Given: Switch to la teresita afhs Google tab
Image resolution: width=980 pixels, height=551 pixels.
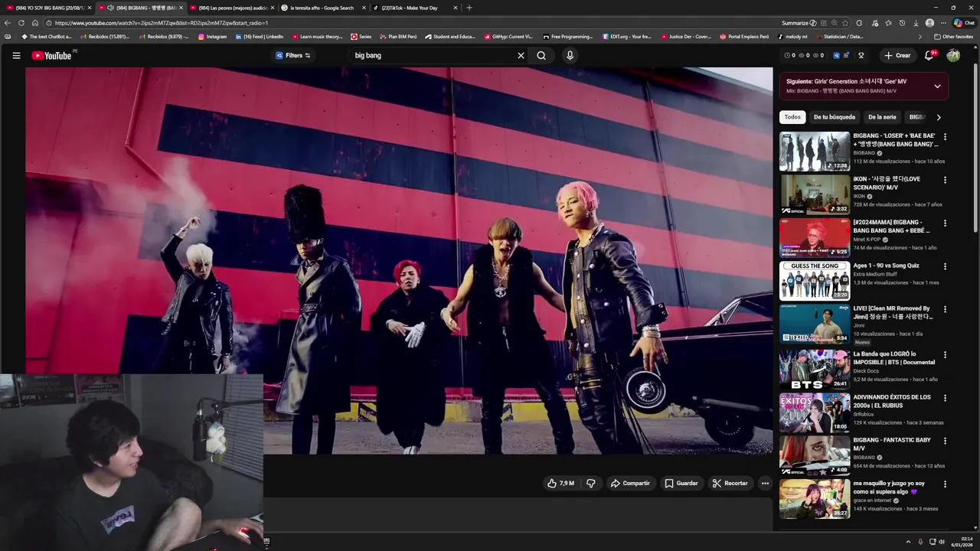Looking at the screenshot, I should [x=323, y=8].
